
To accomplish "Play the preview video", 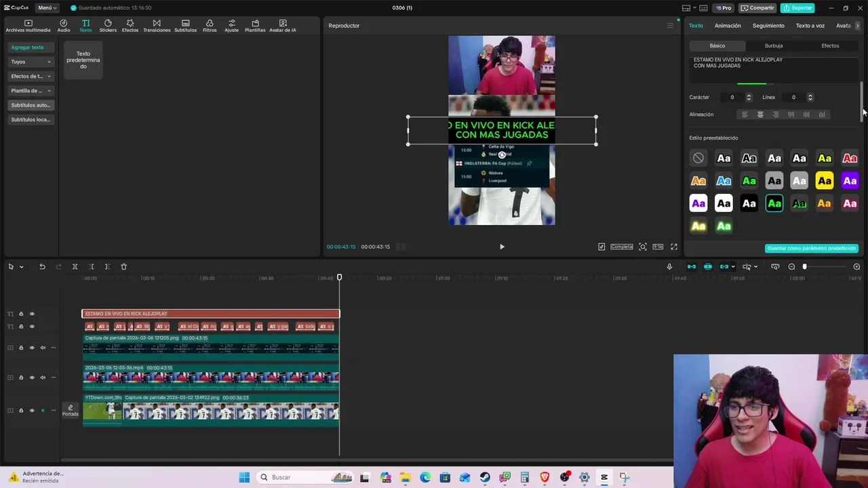I will tap(502, 247).
